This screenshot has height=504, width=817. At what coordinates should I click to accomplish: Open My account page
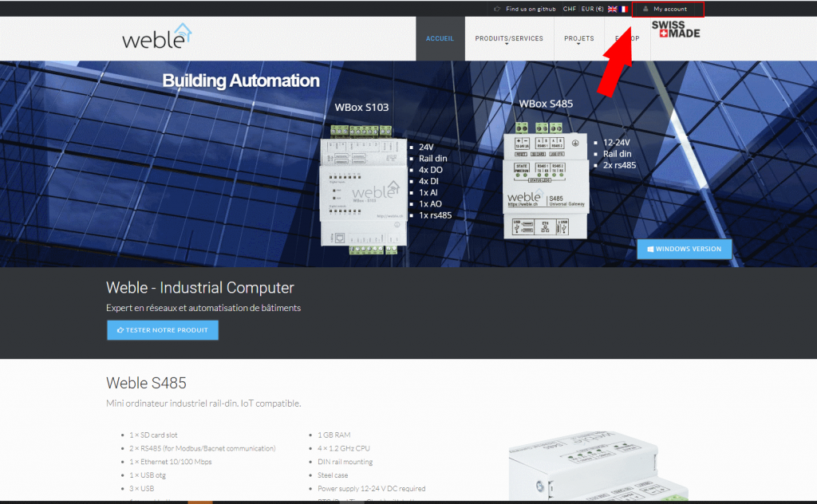pyautogui.click(x=670, y=9)
